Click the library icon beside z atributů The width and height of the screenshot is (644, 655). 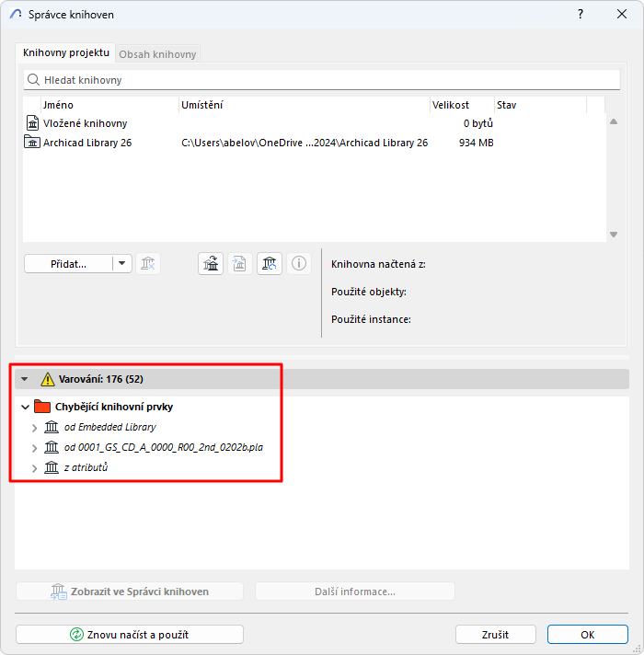pyautogui.click(x=52, y=467)
